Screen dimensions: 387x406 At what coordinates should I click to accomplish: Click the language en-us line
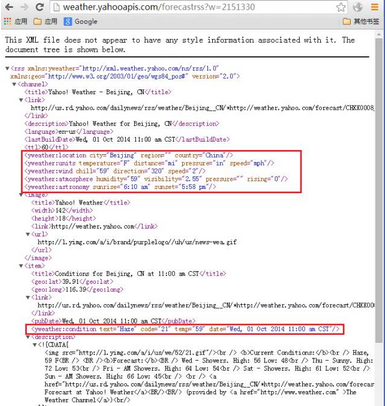(x=69, y=132)
